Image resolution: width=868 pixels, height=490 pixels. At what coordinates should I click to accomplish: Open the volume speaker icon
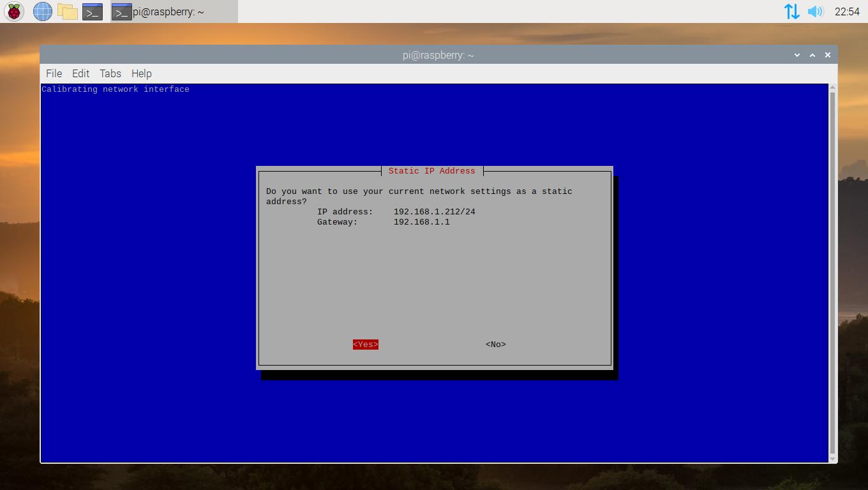(815, 11)
